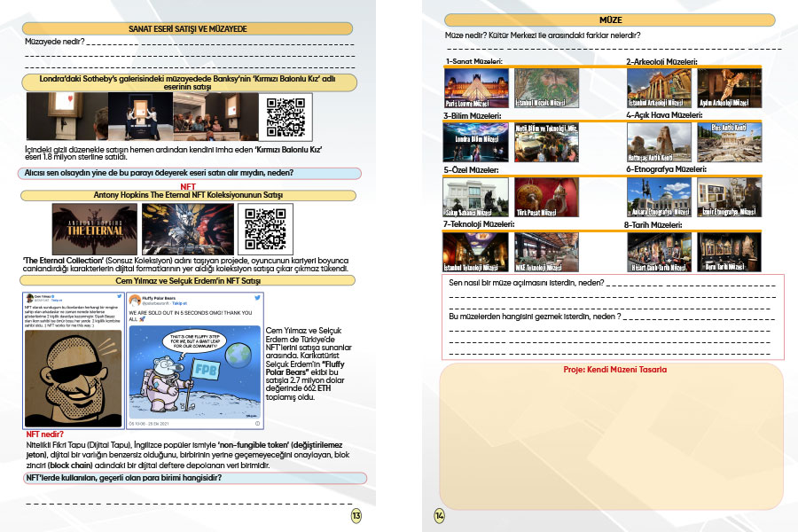Click the red 'NFT nedir?' heading
Screen dimensions: 798x532
click(45, 434)
